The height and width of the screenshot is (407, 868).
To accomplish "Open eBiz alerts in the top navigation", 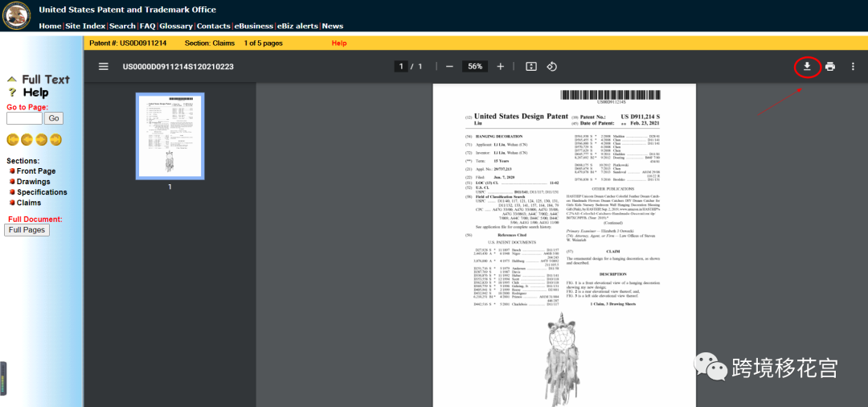I will pos(298,26).
